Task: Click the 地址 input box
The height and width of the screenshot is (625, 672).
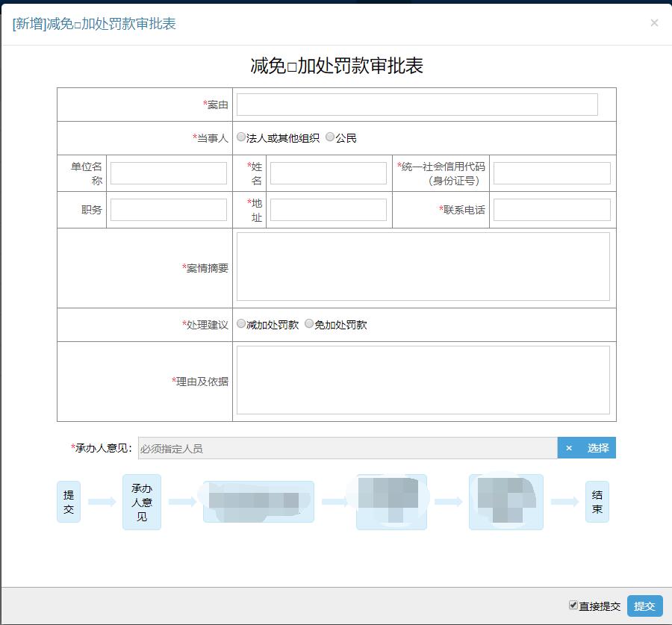Action: click(x=328, y=210)
